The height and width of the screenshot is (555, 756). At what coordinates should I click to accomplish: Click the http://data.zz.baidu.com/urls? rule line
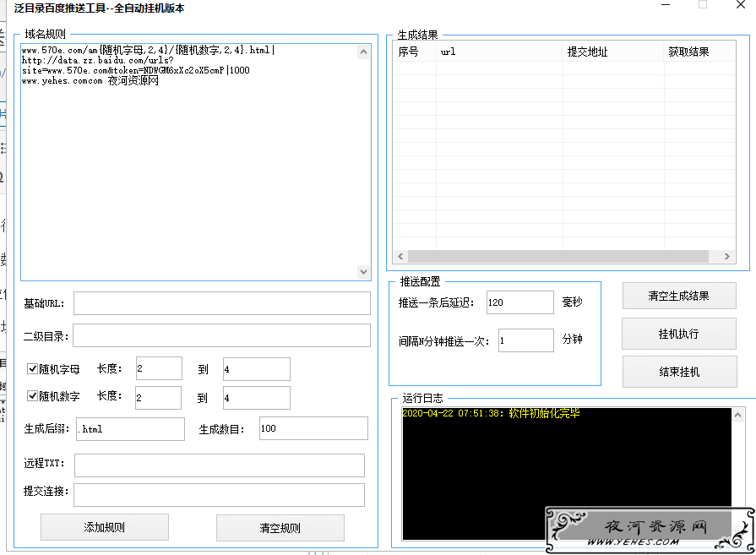(97, 60)
